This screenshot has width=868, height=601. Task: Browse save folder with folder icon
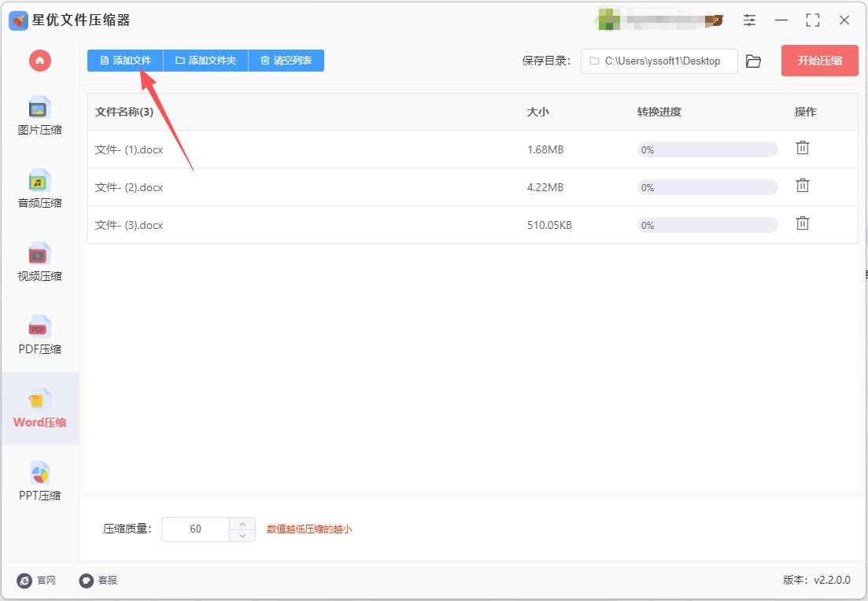click(x=753, y=61)
